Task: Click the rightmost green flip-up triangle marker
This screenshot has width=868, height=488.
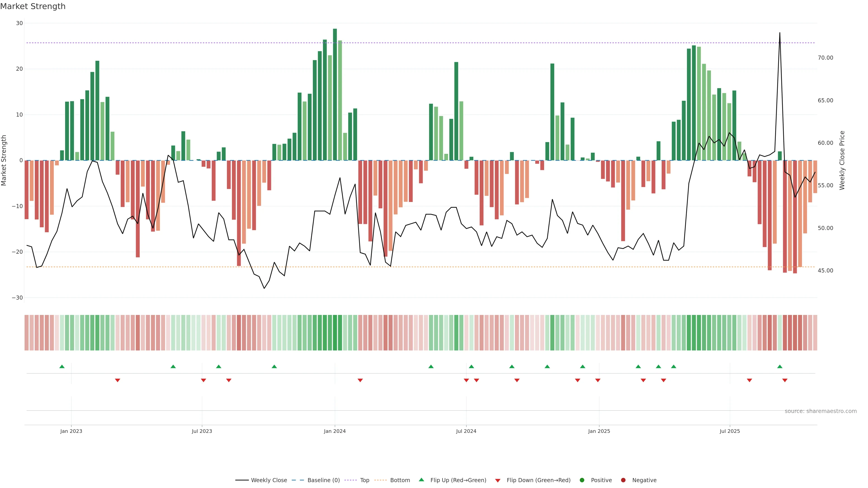Action: coord(780,366)
